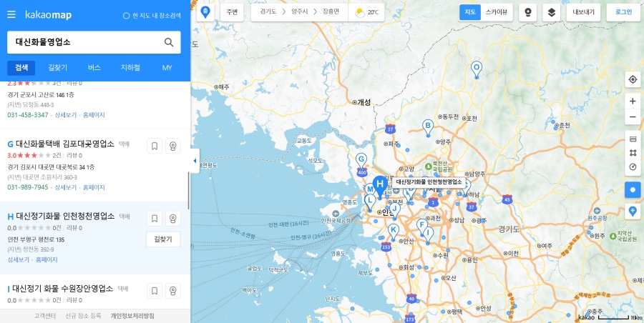Show roadview for 인천청천영업소 result
The width and height of the screenshot is (644, 323).
(x=173, y=219)
